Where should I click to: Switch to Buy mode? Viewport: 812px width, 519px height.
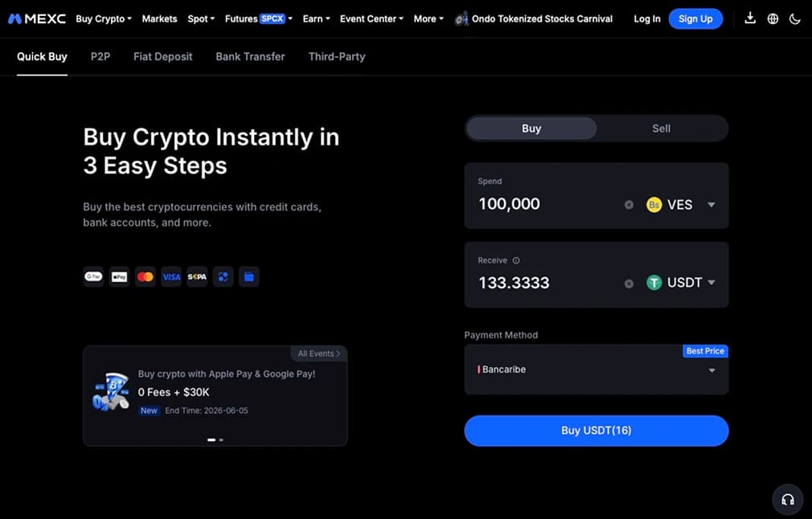coord(531,129)
